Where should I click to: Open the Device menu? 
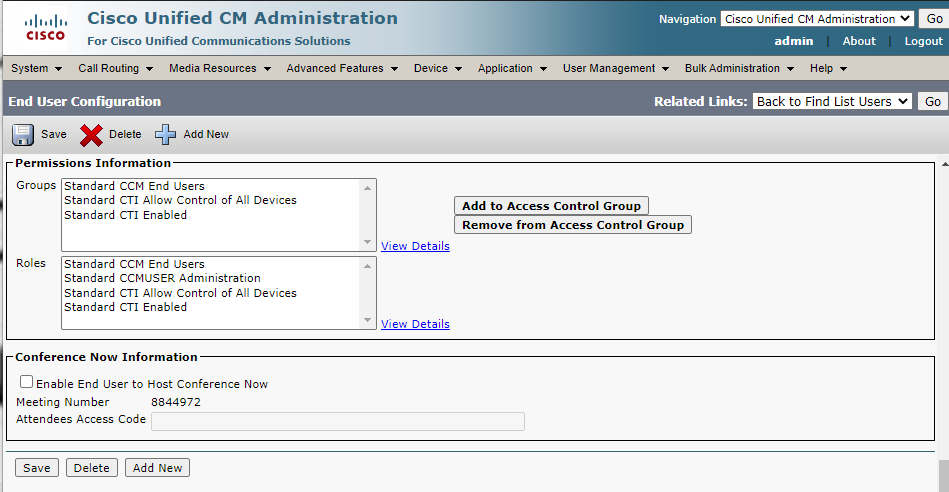tap(438, 68)
